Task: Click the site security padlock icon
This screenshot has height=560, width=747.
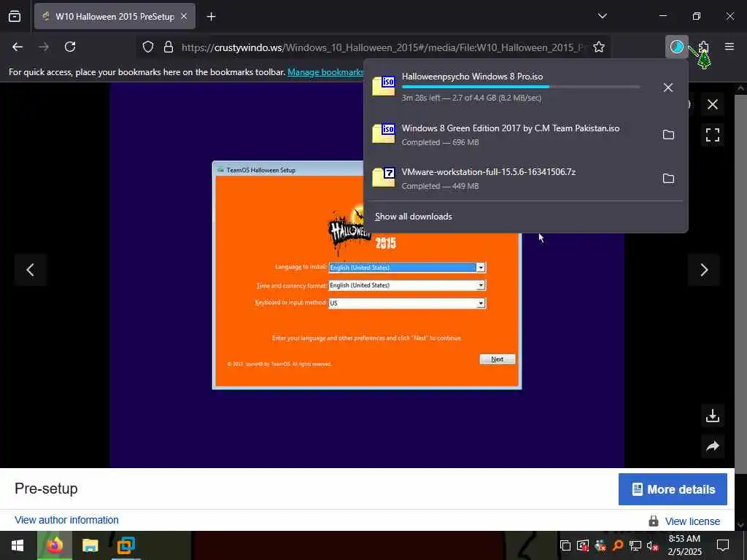Action: tap(169, 47)
